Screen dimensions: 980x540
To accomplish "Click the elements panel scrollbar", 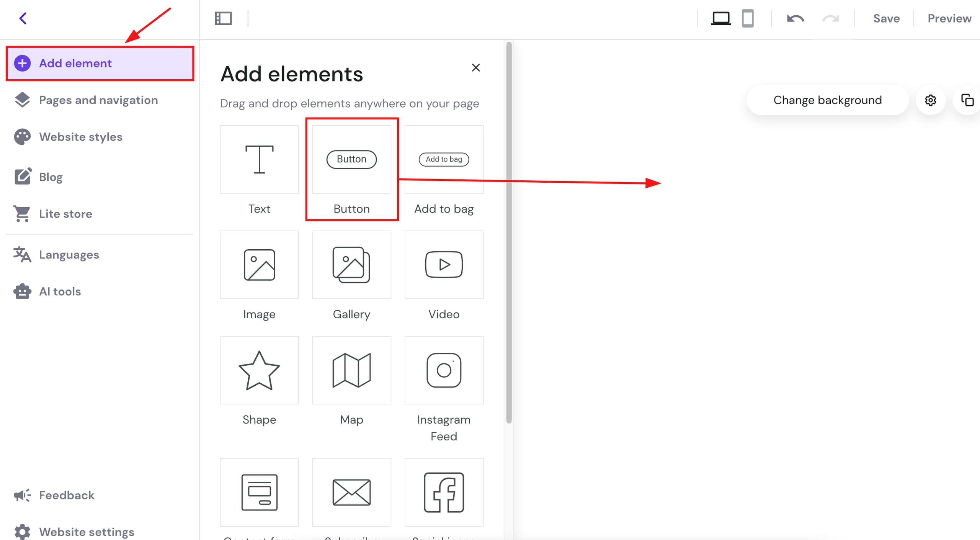I will 509,230.
